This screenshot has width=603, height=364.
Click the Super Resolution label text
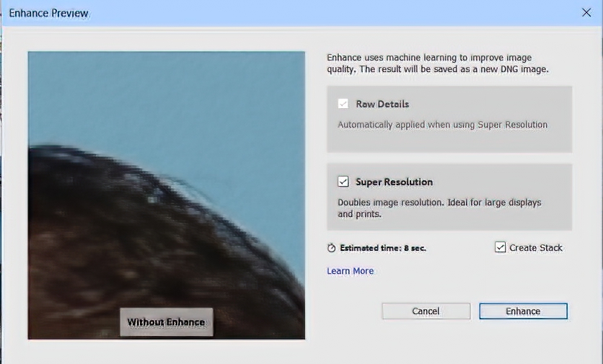pos(394,182)
